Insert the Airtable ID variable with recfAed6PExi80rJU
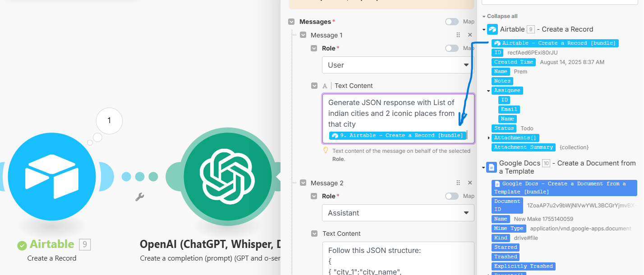644x275 pixels. 497,53
